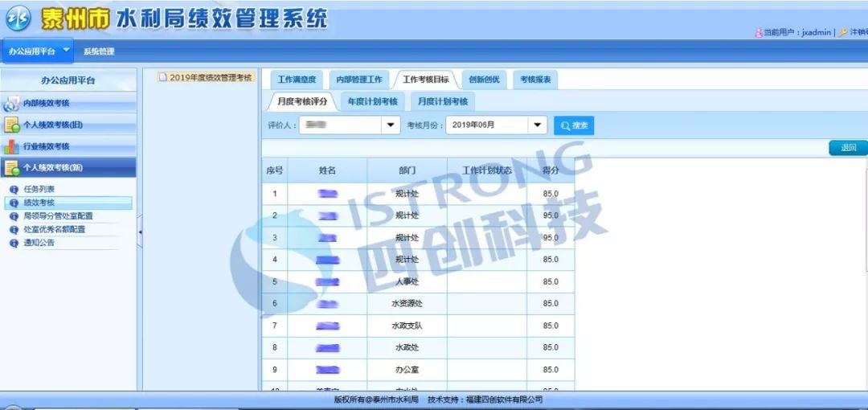
Task: Open 个人绩效考核(旧) section
Action: pos(68,125)
